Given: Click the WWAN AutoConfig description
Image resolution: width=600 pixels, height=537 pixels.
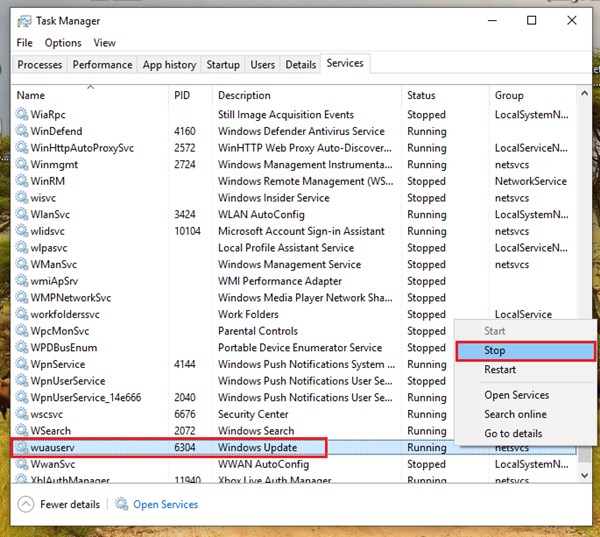Looking at the screenshot, I should 264,464.
